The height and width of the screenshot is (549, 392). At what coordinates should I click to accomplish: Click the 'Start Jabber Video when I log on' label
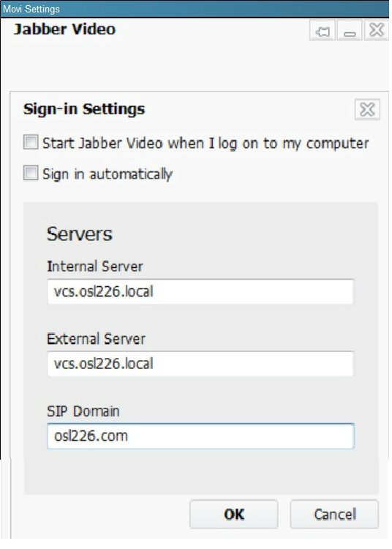(206, 143)
